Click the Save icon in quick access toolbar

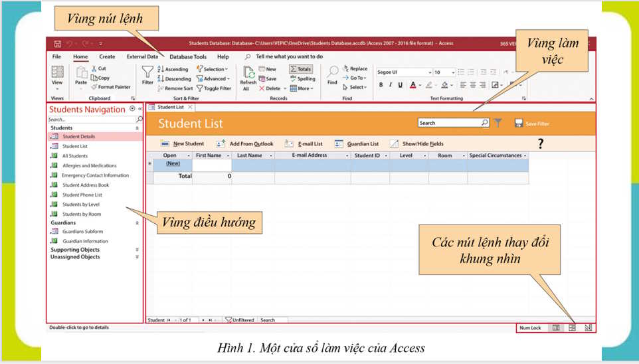[58, 44]
